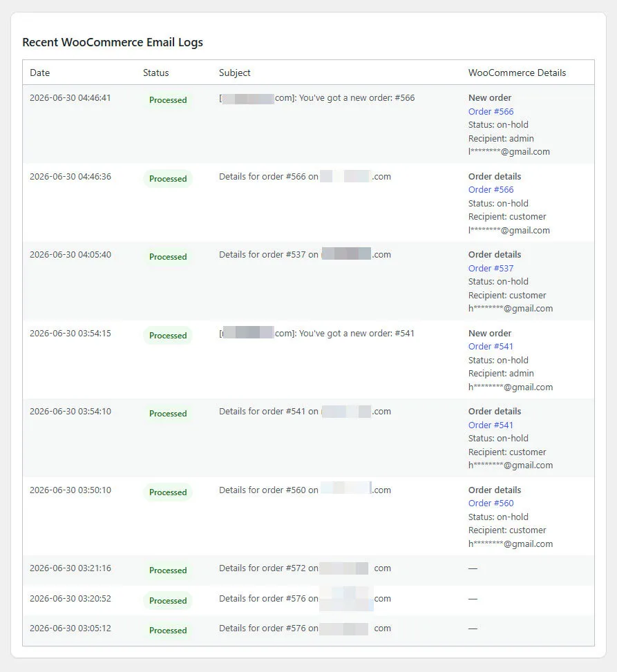Select date 2026-06-30 03:50:10
This screenshot has height=672, width=617.
(x=70, y=490)
